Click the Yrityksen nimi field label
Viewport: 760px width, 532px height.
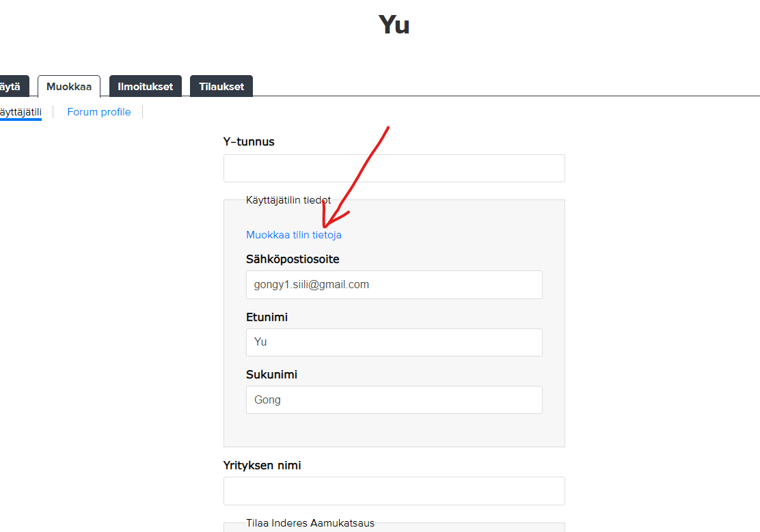262,466
